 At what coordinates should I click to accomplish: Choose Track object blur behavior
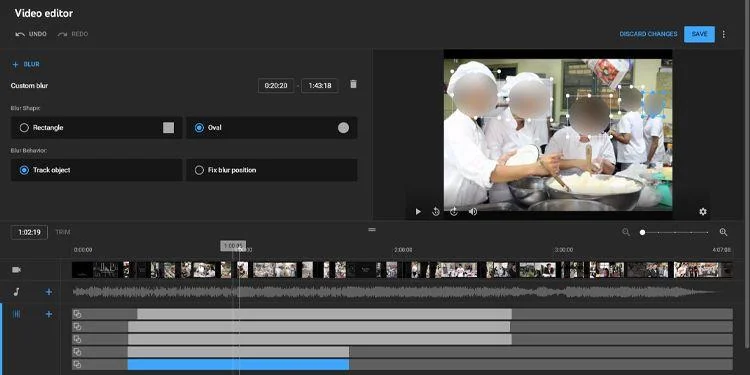point(97,170)
